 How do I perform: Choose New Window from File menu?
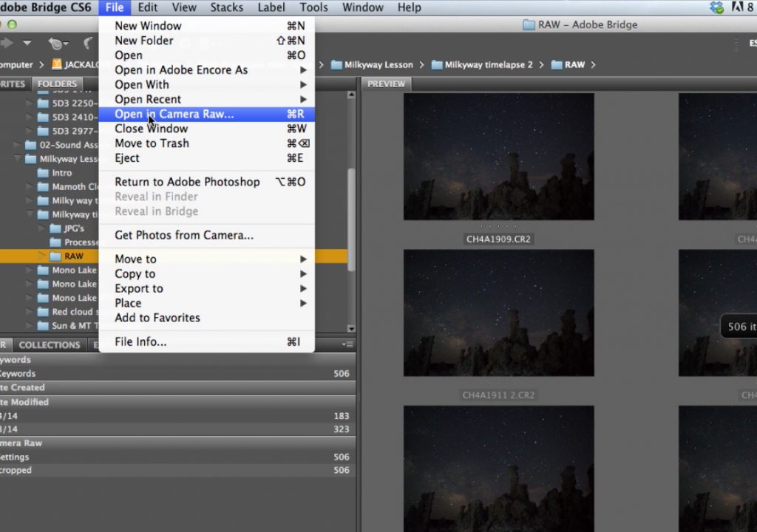tap(207, 26)
